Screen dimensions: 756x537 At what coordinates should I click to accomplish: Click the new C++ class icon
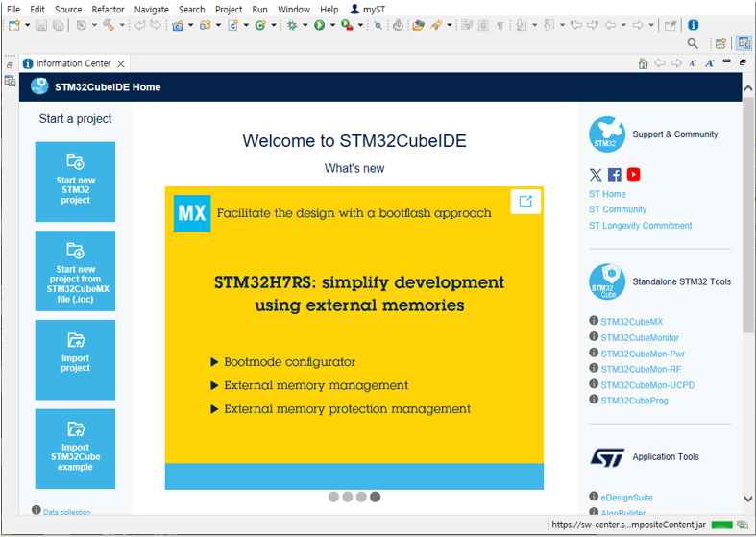(x=261, y=25)
